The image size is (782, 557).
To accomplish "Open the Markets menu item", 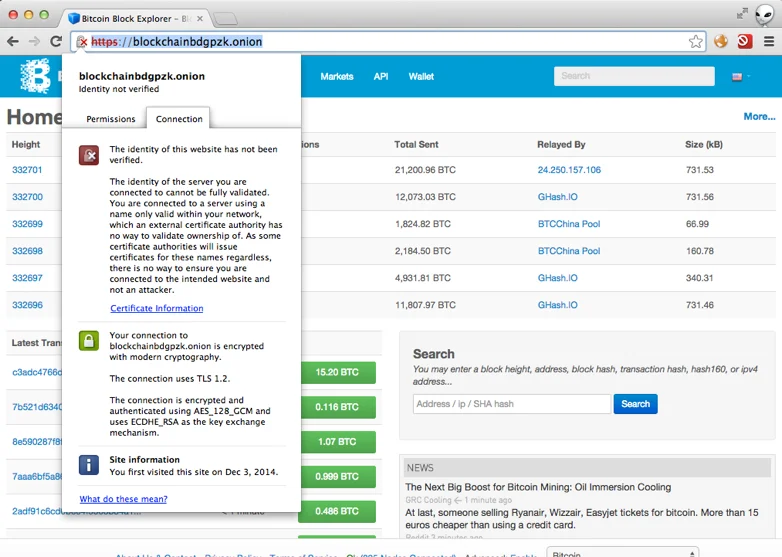I will [337, 76].
